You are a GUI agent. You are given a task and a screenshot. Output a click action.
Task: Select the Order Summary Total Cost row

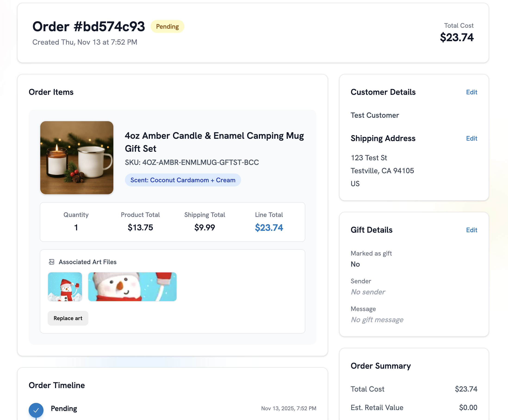click(414, 389)
